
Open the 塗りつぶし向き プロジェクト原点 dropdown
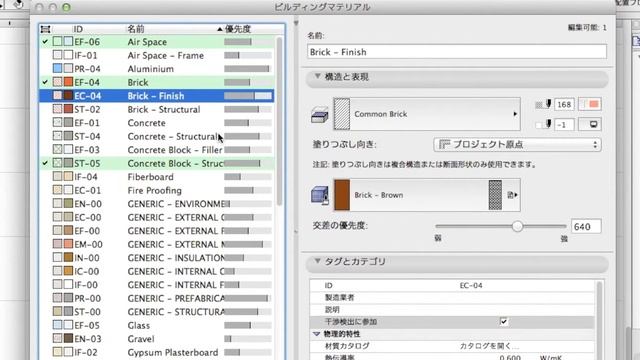click(517, 144)
